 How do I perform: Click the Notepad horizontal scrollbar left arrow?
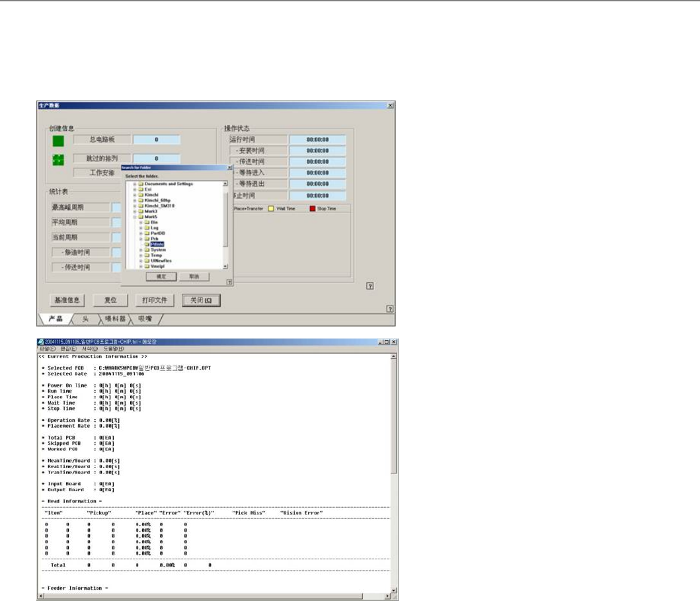(x=40, y=596)
